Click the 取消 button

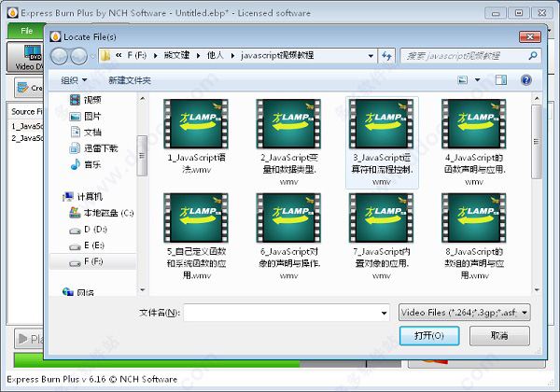coord(499,336)
